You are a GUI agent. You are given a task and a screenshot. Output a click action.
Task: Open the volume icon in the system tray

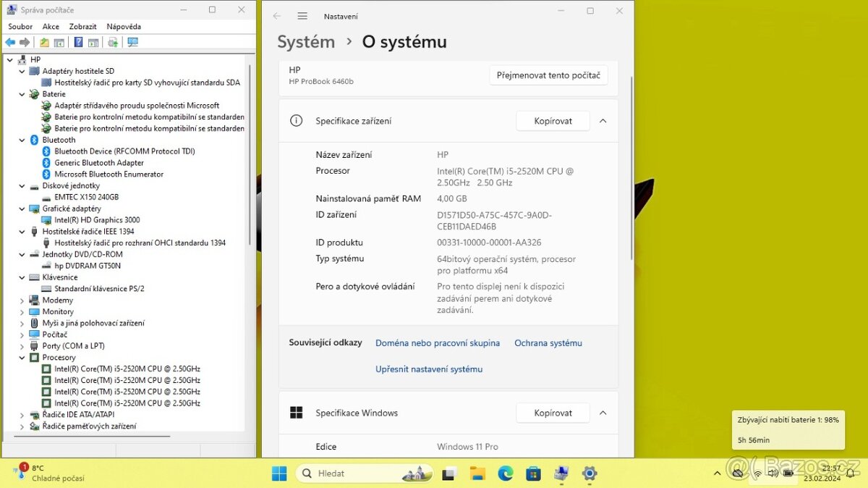[x=773, y=473]
